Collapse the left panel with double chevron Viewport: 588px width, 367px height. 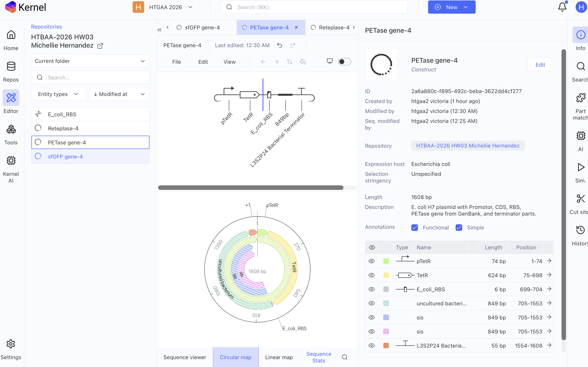(160, 30)
